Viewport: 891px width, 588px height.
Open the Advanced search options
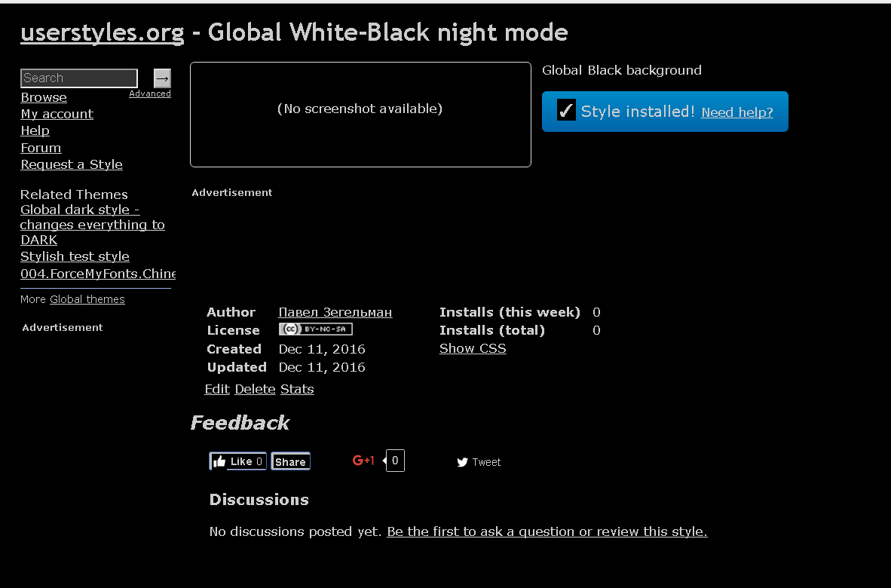tap(149, 93)
